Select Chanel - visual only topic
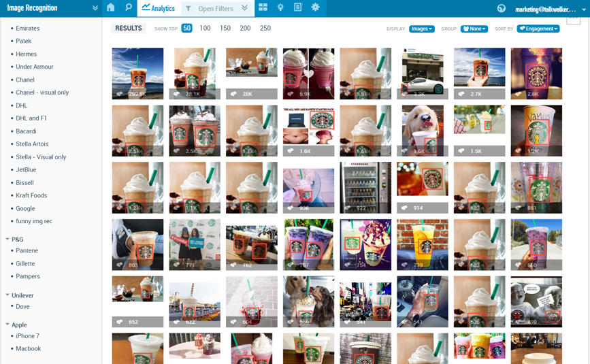Image resolution: width=590 pixels, height=364 pixels. (x=42, y=93)
